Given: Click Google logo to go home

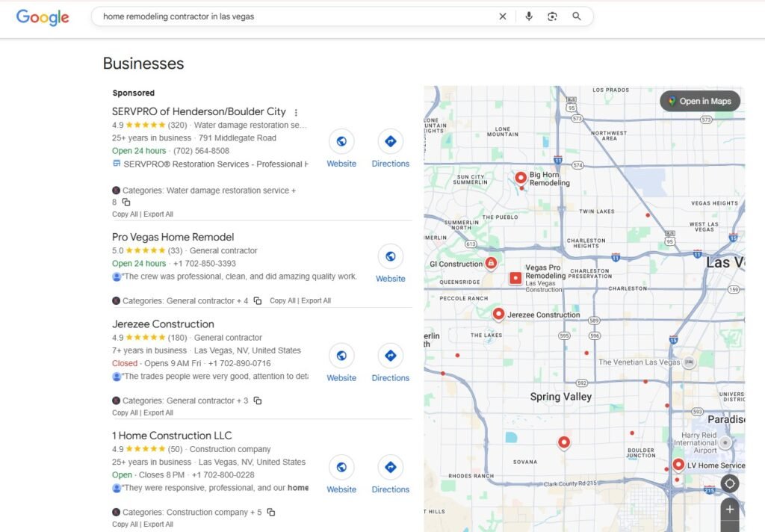Looking at the screenshot, I should (43, 17).
